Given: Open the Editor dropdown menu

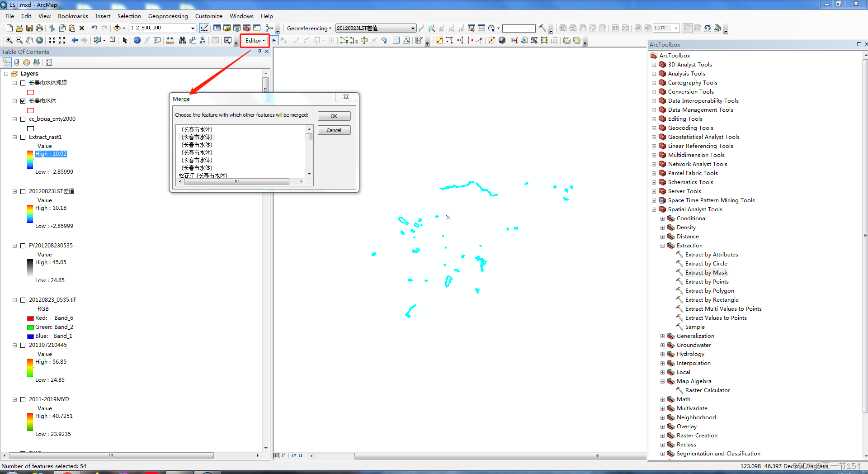Looking at the screenshot, I should click(x=255, y=40).
